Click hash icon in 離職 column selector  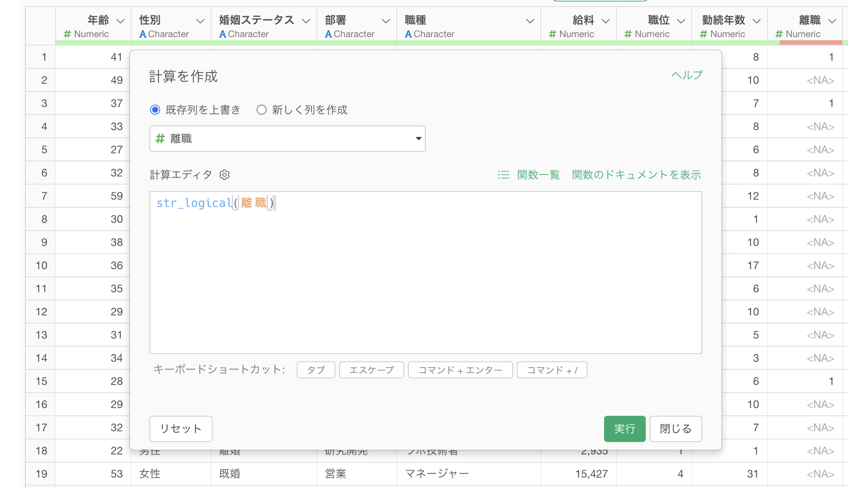point(160,139)
